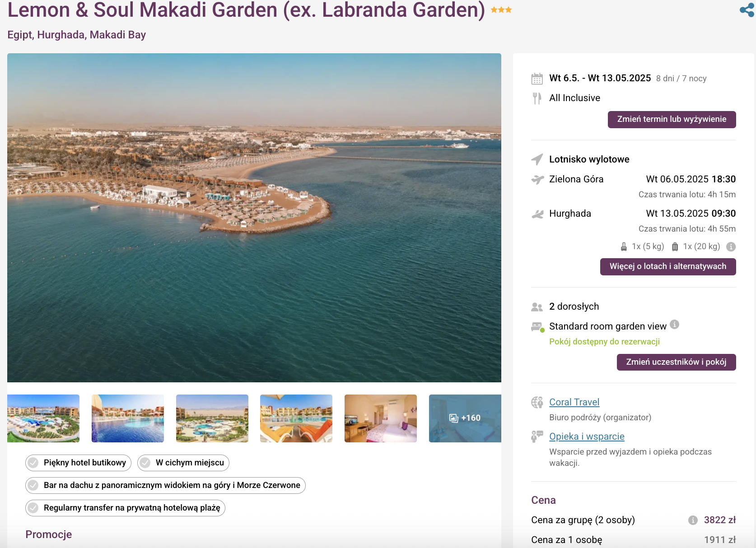Image resolution: width=756 pixels, height=548 pixels.
Task: Open the Coral Travel organizer link
Action: (x=574, y=402)
